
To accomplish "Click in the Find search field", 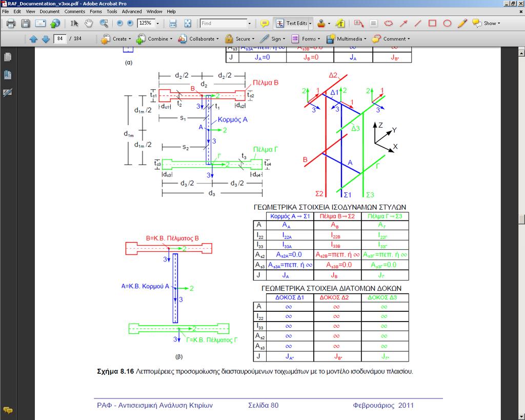I will tap(224, 24).
